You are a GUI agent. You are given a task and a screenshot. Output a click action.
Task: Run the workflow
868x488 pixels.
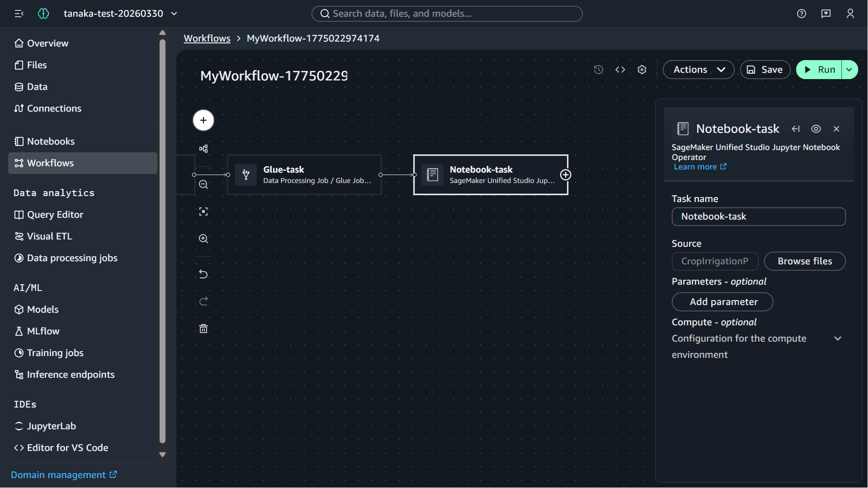click(x=819, y=70)
